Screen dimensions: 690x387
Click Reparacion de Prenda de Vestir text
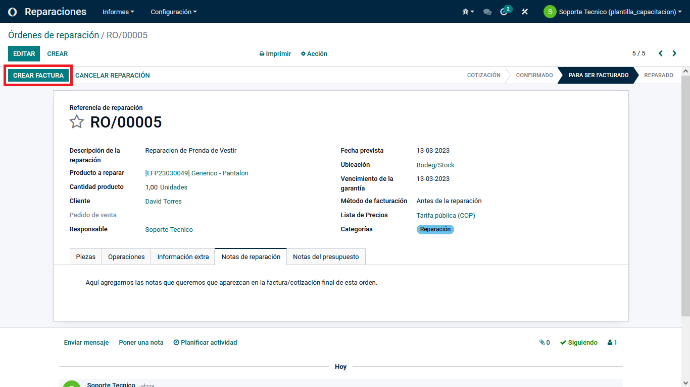(191, 151)
